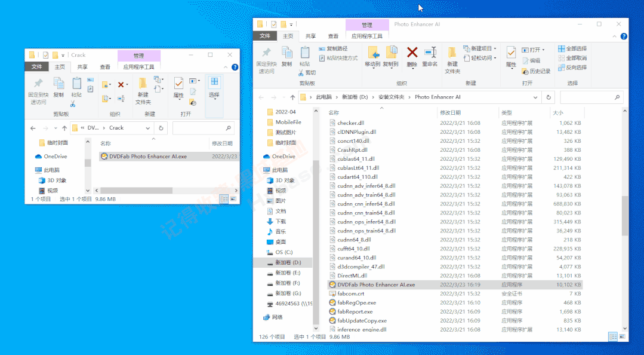Click red X 删除 icon in Photo Enhancer AI ribbon

[412, 52]
